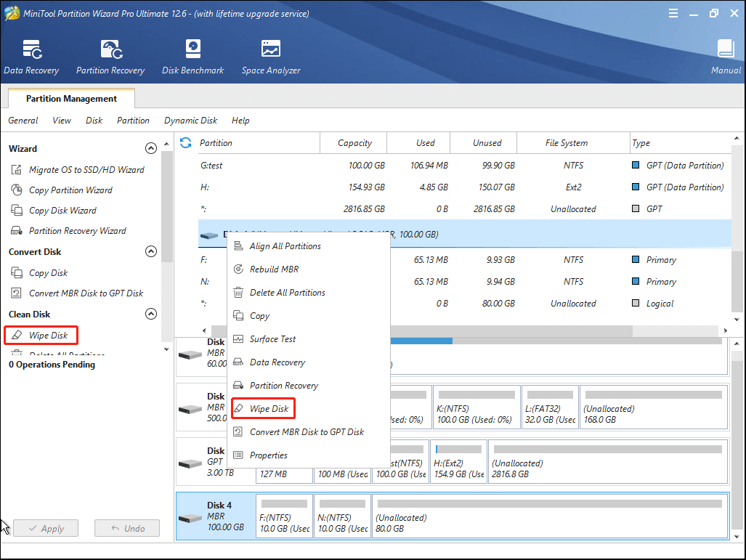Click Convert MBR Disk to GPT Disk in sidebar

76,293
